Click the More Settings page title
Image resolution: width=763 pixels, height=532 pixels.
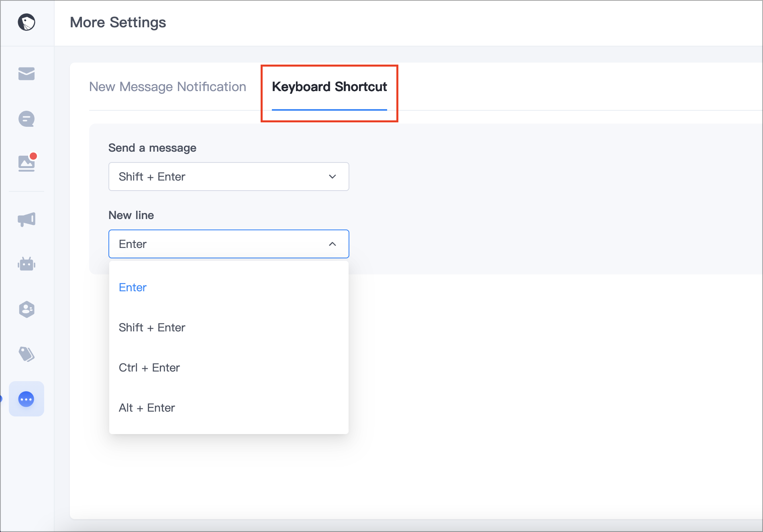(118, 22)
